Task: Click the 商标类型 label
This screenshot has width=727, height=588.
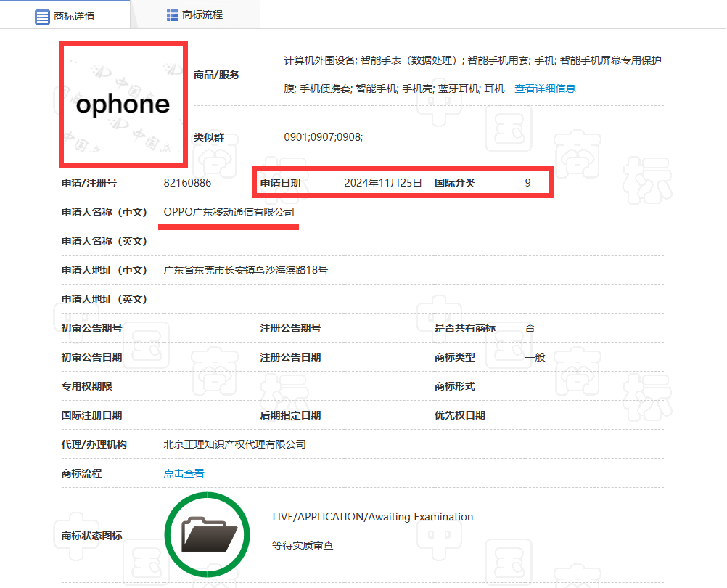Action: (455, 358)
